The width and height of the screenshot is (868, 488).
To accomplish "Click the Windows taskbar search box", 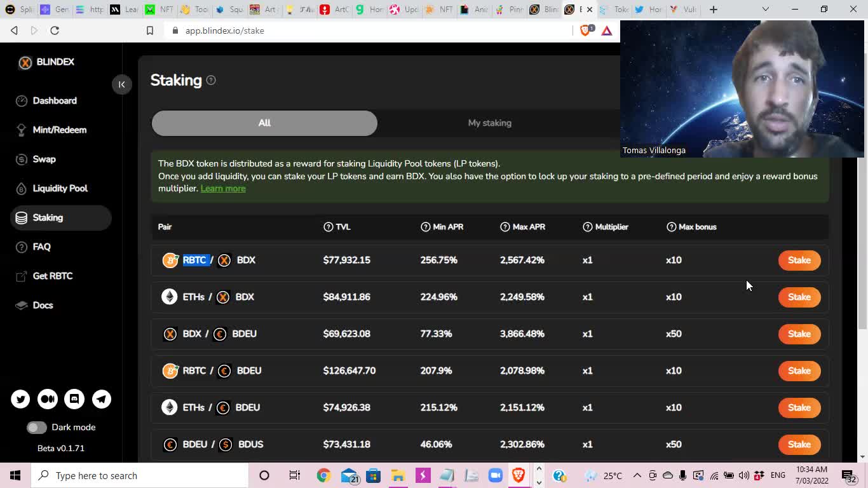I will point(139,475).
